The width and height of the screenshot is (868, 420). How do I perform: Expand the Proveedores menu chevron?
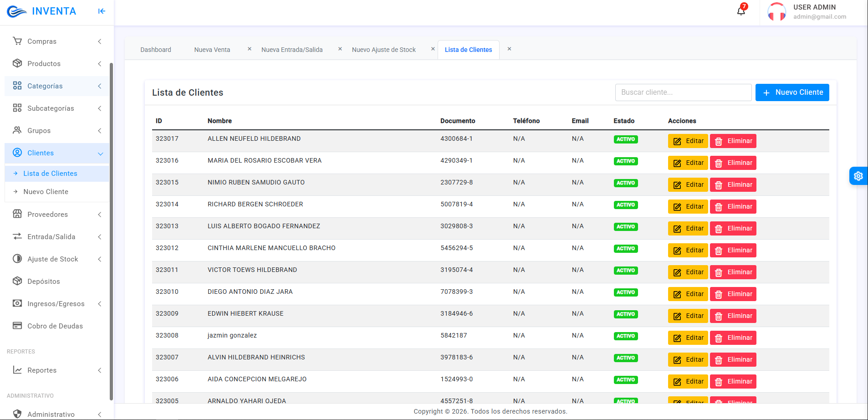(99, 215)
